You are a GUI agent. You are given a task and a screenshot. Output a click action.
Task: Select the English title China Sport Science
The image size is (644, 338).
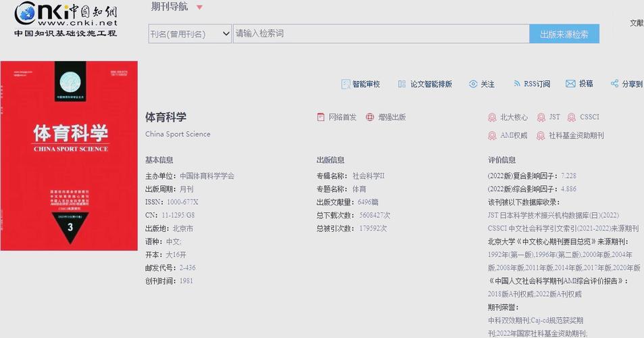[x=178, y=134]
